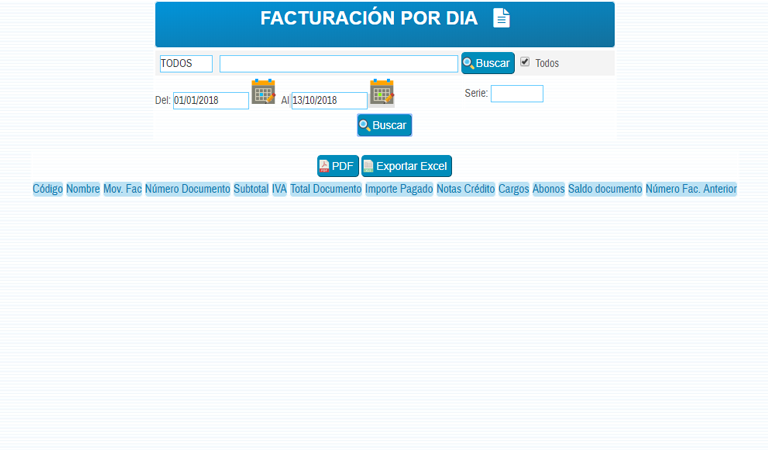
Task: Click the Notas Crédito column header
Action: click(465, 189)
